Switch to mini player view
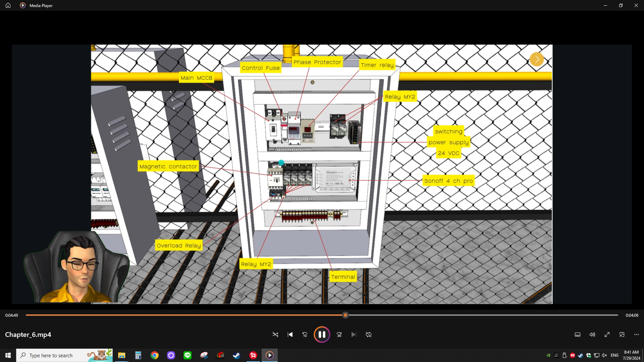 click(622, 334)
